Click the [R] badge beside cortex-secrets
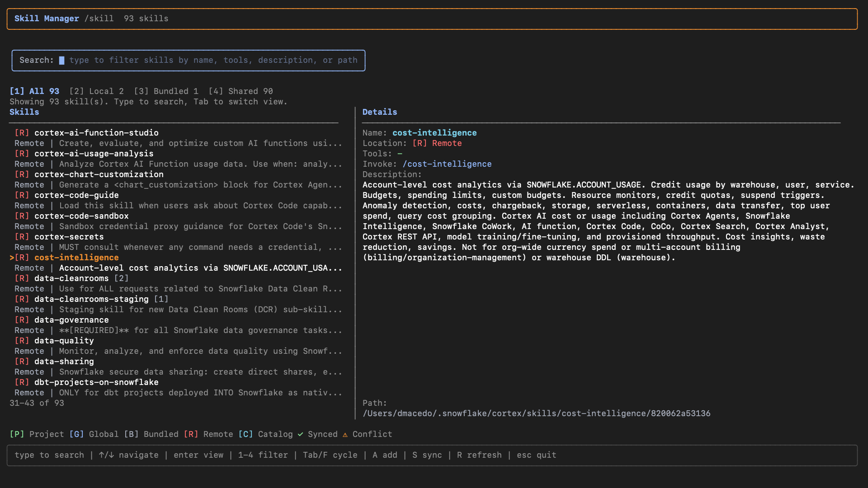Viewport: 868px width, 488px height. click(22, 237)
